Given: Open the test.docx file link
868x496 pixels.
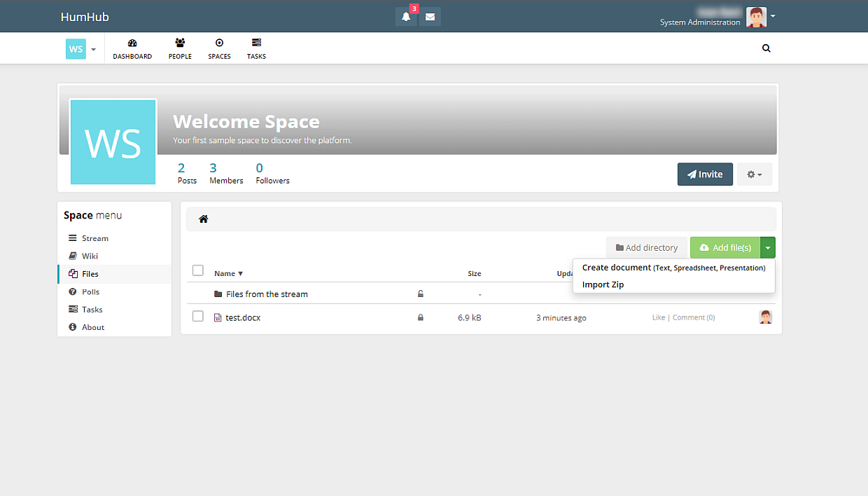Looking at the screenshot, I should point(242,317).
